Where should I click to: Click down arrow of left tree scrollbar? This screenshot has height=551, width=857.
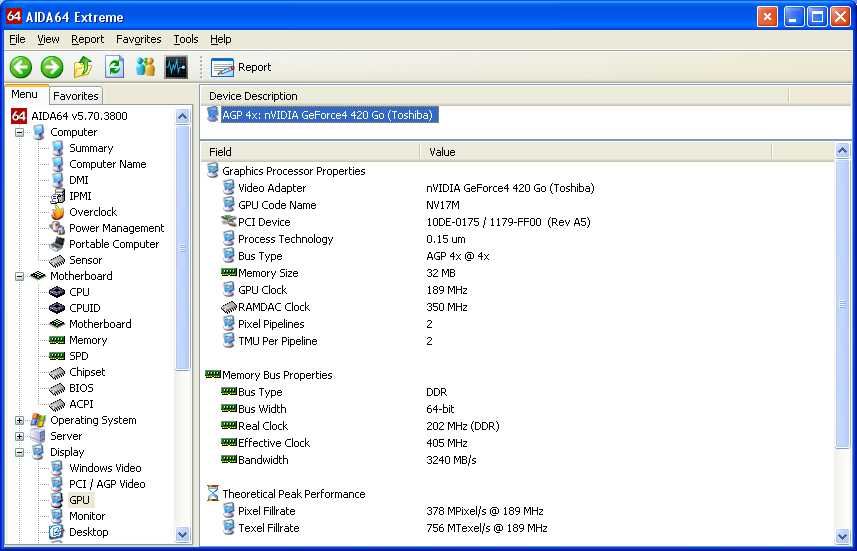click(x=183, y=534)
